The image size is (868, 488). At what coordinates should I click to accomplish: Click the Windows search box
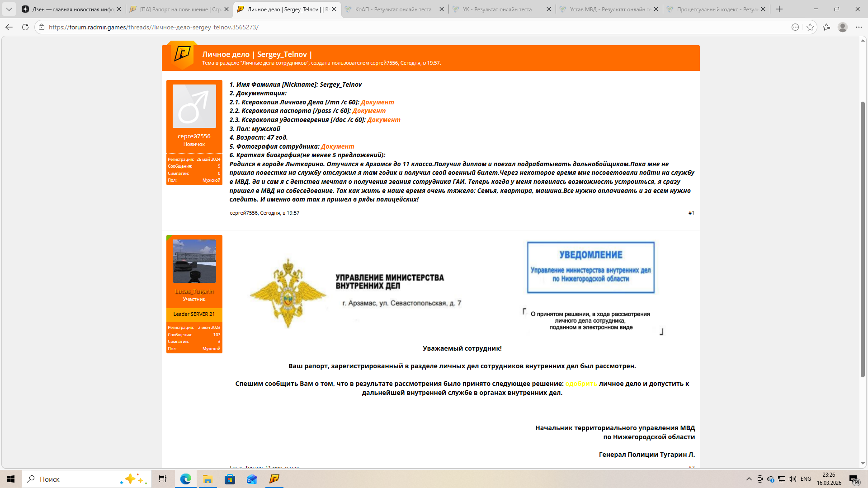tap(86, 479)
